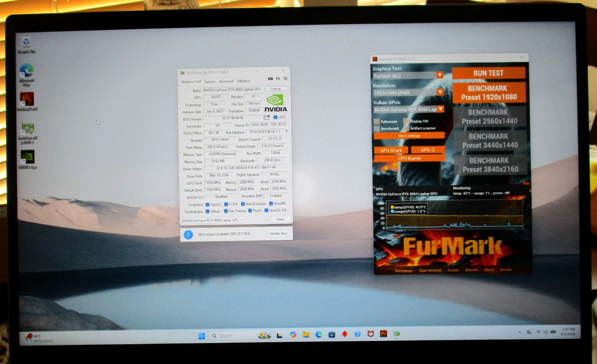
Task: Click Update Now for GPU-Z
Action: click(x=278, y=234)
